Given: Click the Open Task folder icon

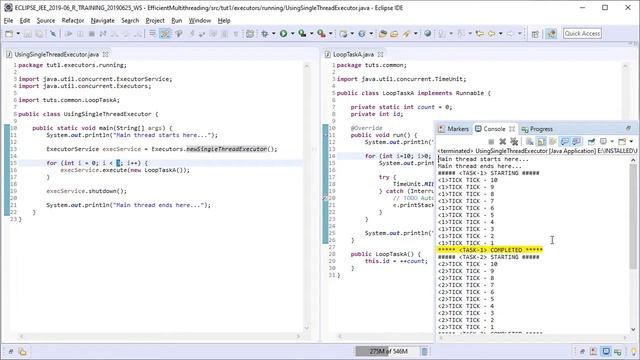Looking at the screenshot, I should [x=394, y=34].
